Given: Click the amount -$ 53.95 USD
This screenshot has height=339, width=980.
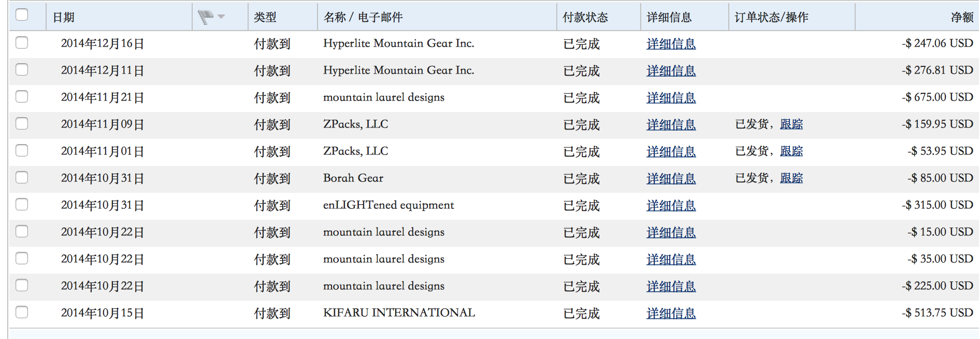Looking at the screenshot, I should (941, 151).
